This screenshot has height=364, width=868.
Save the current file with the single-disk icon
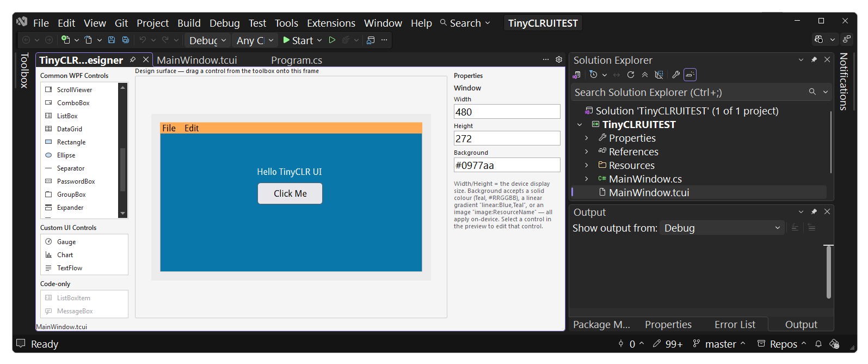[x=112, y=40]
